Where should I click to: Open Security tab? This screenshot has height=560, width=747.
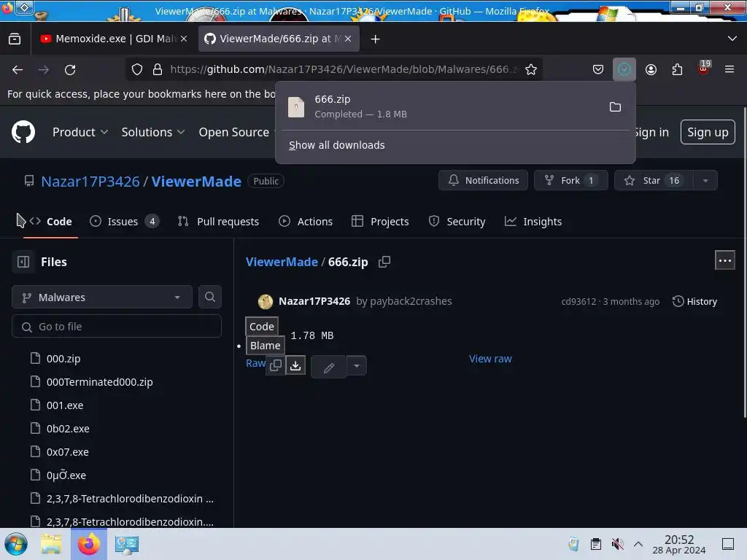(457, 222)
